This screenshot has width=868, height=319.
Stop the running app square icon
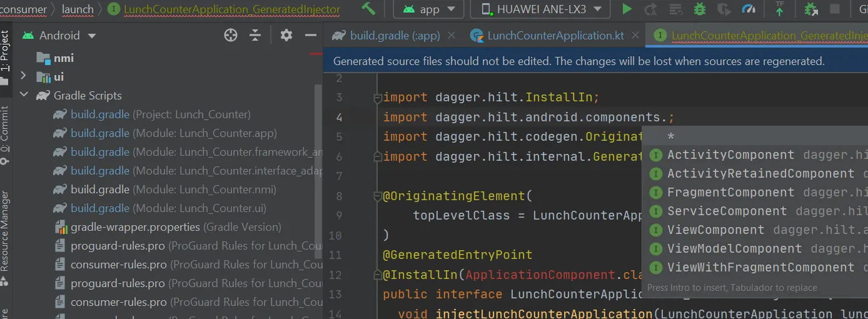[835, 9]
